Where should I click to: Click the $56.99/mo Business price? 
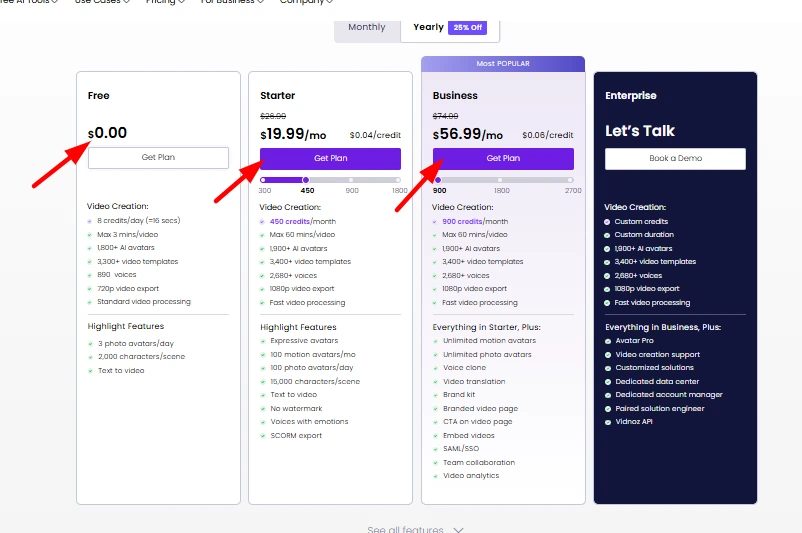click(x=467, y=134)
